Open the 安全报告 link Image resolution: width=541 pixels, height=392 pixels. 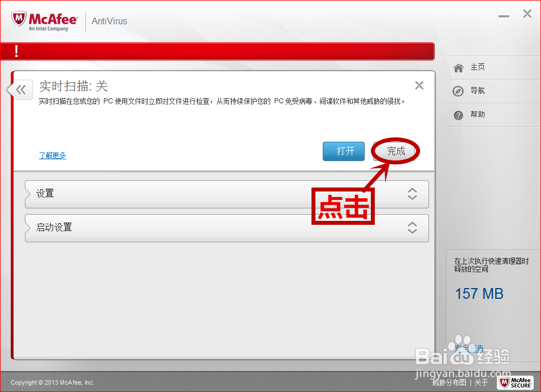tap(469, 348)
